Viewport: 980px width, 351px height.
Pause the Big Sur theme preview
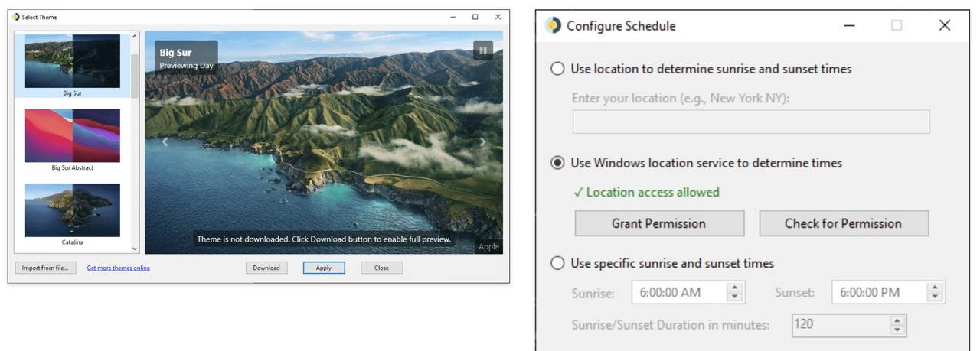[482, 50]
